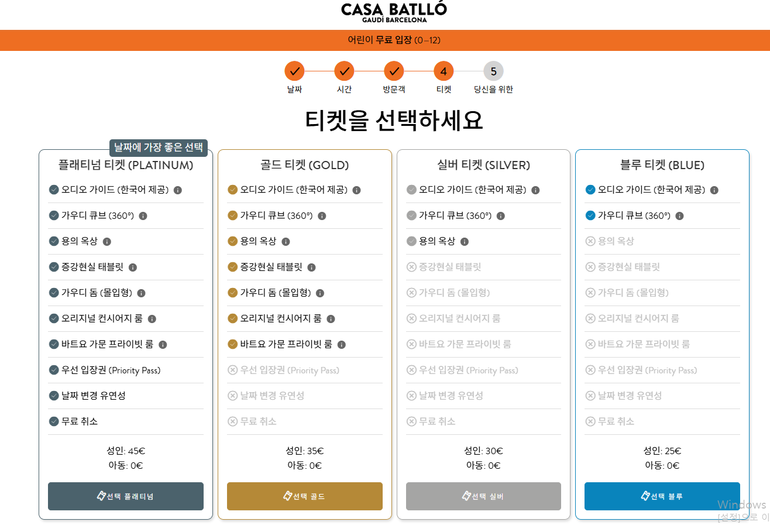Click info icon for Gold 용의 옥상
The image size is (770, 532).
(286, 242)
